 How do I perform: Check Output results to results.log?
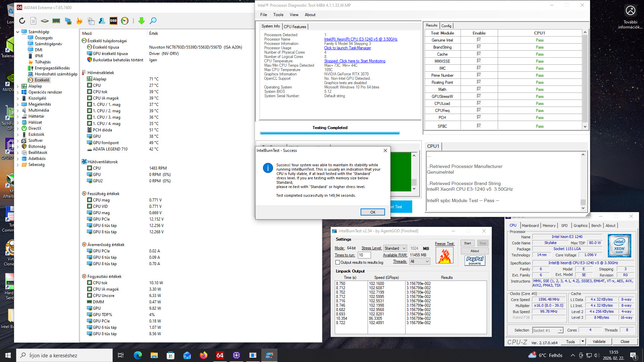[338, 262]
